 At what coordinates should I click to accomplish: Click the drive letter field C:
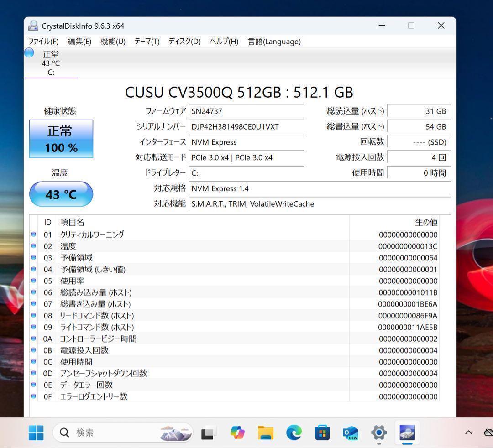pyautogui.click(x=246, y=173)
